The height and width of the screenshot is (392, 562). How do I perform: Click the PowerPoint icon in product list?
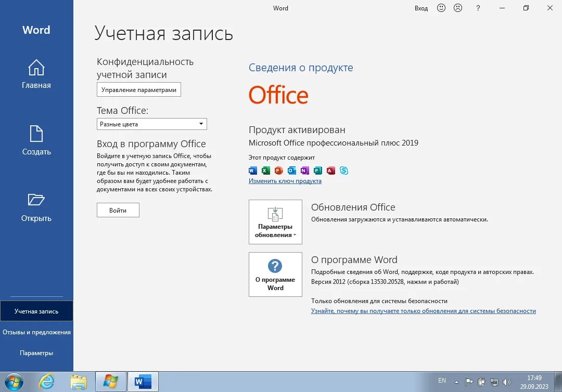(278, 171)
